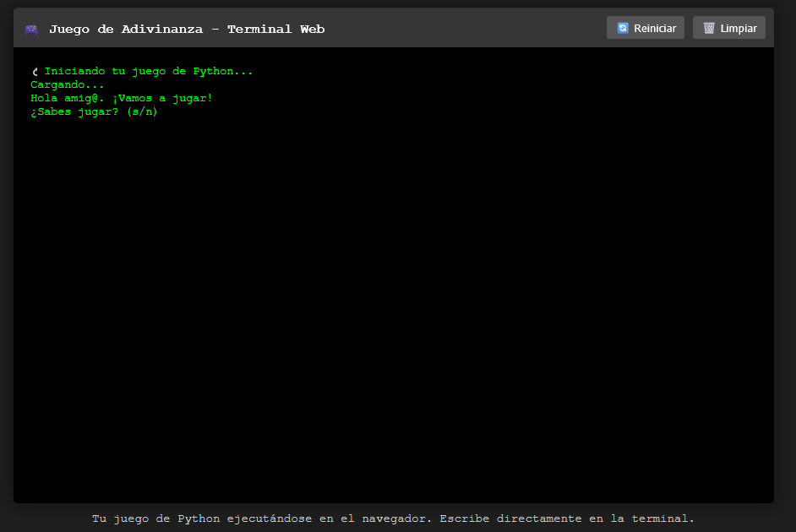This screenshot has height=532, width=796.
Task: Click the spinner icon before 'Iniciando'
Action: pos(35,72)
